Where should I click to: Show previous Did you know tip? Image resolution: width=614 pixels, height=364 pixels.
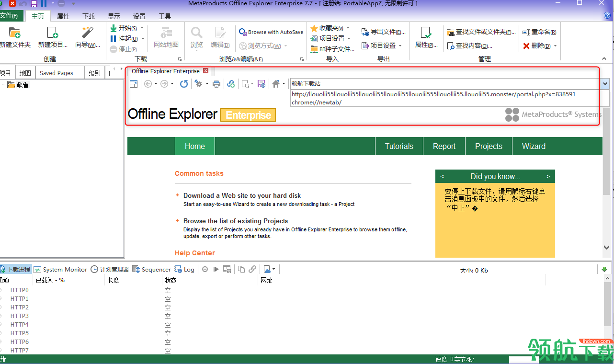coord(442,176)
